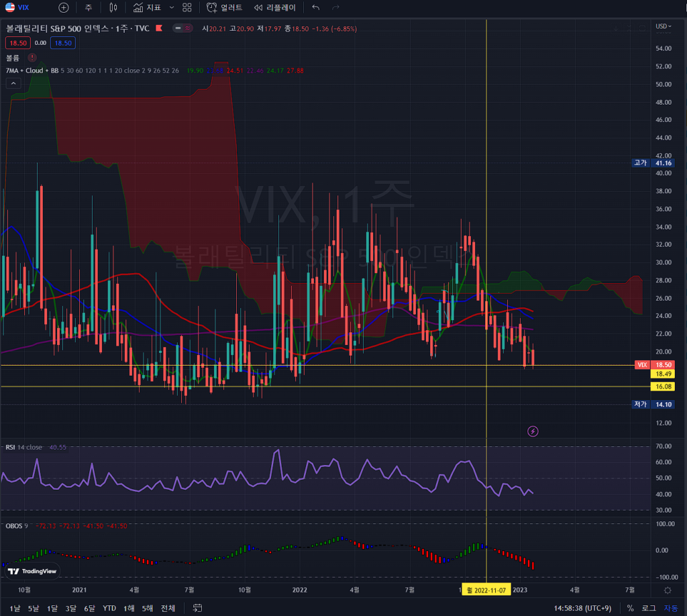687x616 pixels.
Task: Click the add symbol plus icon
Action: pos(63,7)
